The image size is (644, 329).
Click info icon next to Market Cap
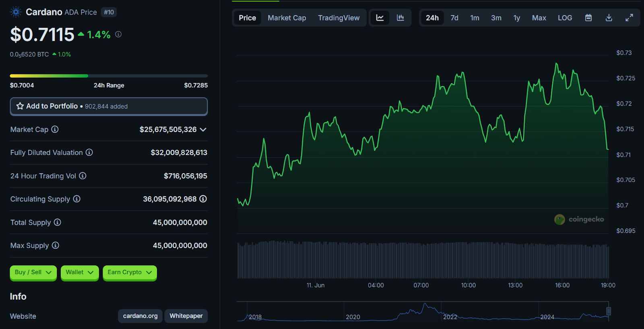[55, 129]
